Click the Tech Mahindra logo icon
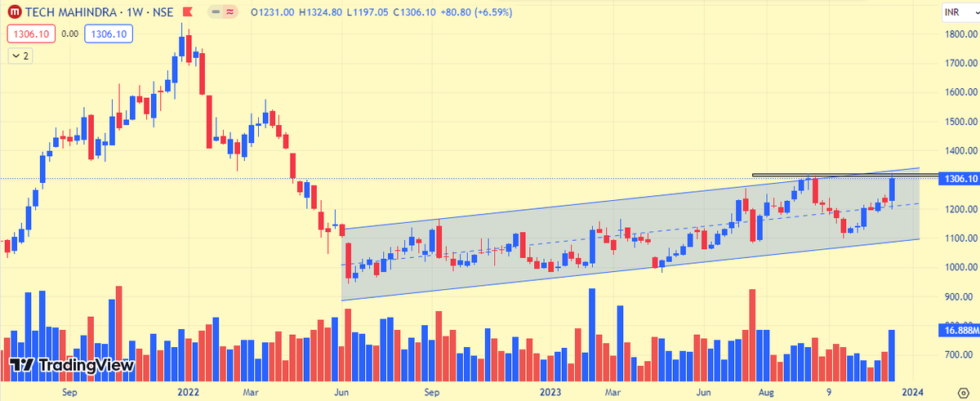980x401 pixels. [x=15, y=13]
